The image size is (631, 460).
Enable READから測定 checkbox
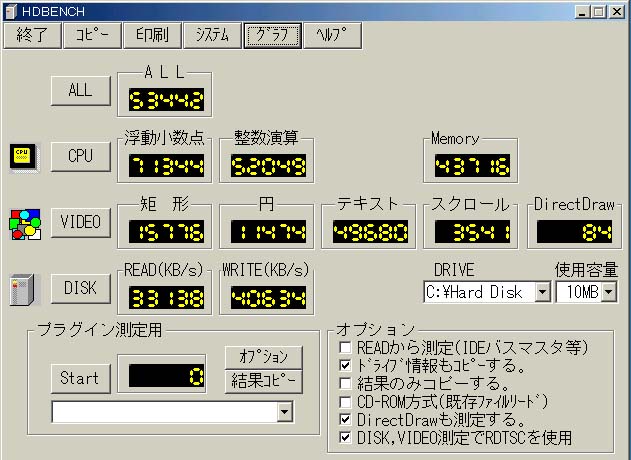tap(346, 347)
